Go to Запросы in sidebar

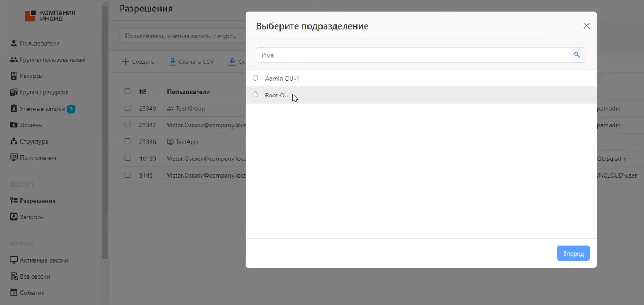[32, 217]
